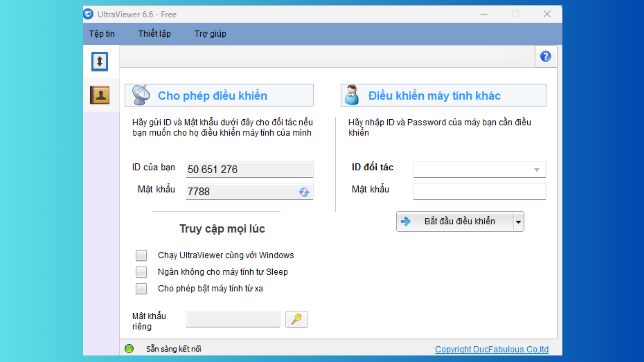Click the person avatar icon beside Điều khiển máy tính khác
This screenshot has height=362, width=644.
pyautogui.click(x=352, y=95)
